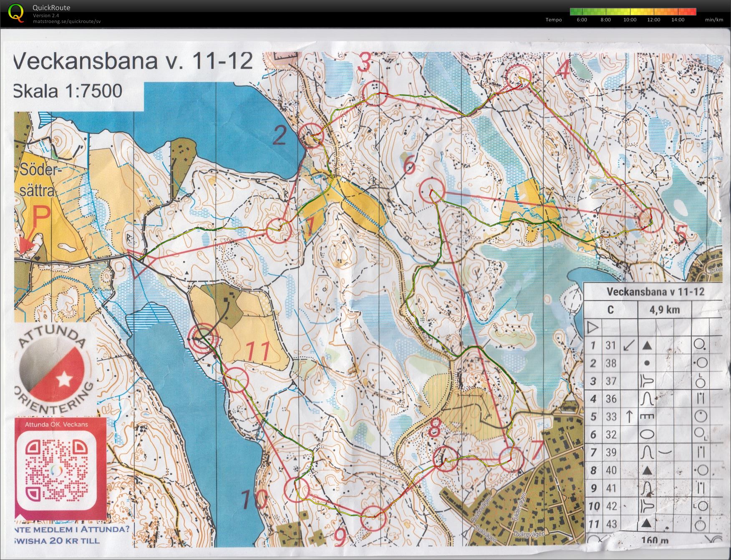
Task: Click control circle 3 on the map
Action: pos(375,93)
